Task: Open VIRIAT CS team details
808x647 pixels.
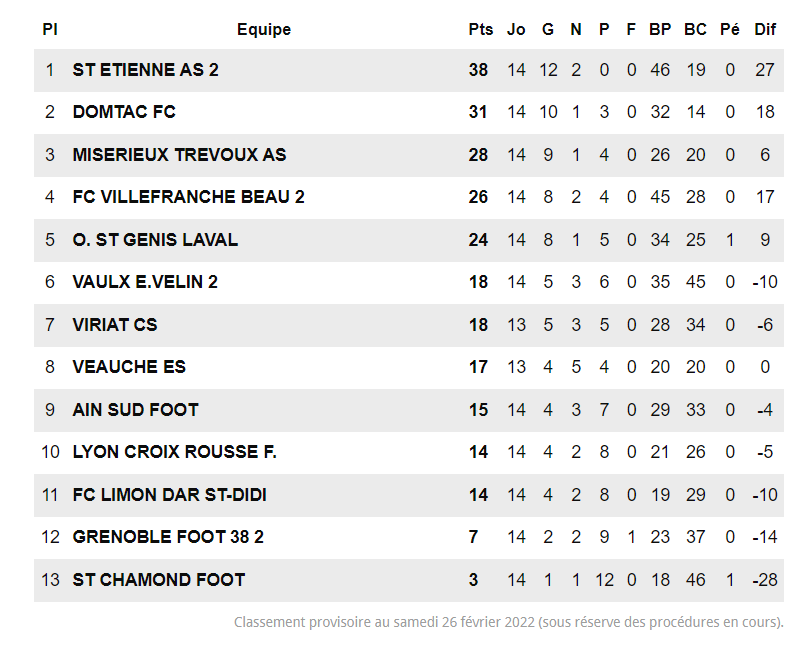Action: coord(115,325)
